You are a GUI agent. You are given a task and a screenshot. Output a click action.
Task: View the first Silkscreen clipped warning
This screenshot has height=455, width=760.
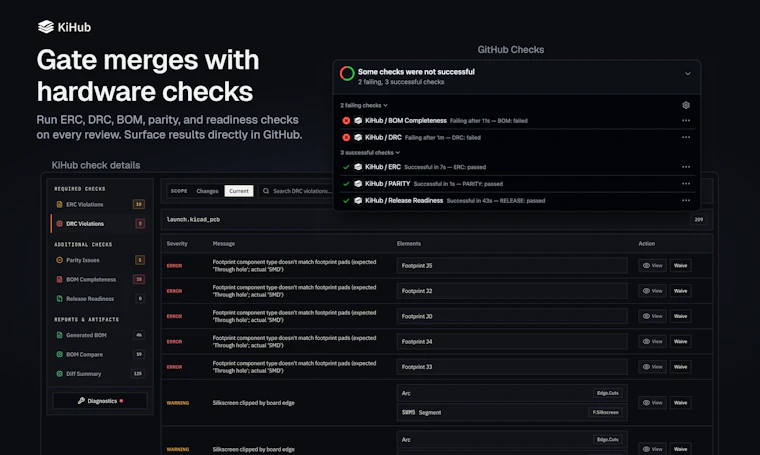652,403
